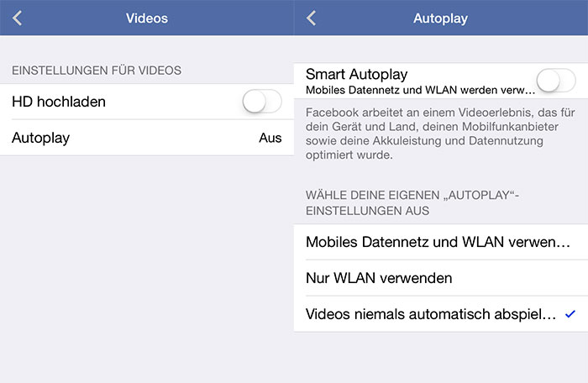The image size is (588, 383).
Task: Tap the Autoplay label in Videos list
Action: tap(40, 138)
